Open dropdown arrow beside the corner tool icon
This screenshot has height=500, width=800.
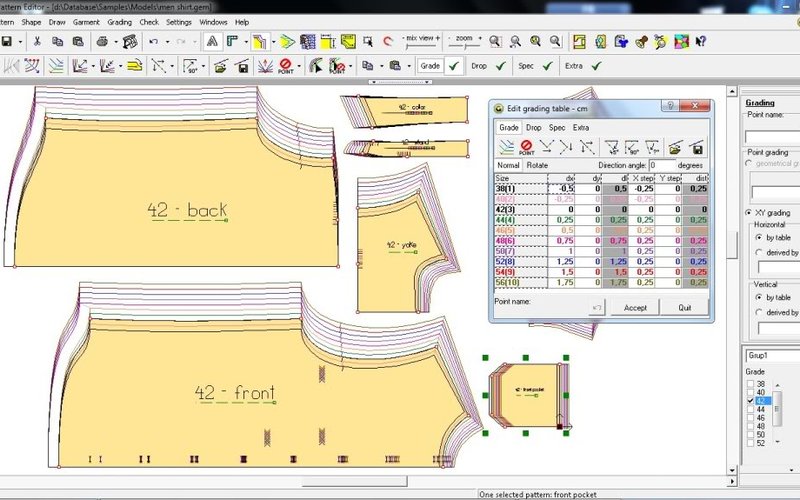point(246,42)
